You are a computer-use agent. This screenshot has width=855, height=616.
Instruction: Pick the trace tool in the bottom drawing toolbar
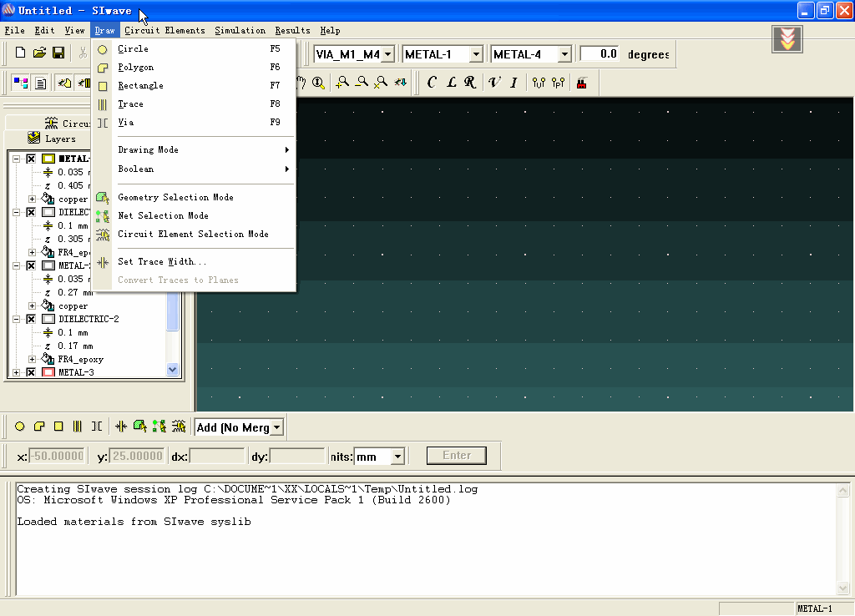click(x=78, y=427)
